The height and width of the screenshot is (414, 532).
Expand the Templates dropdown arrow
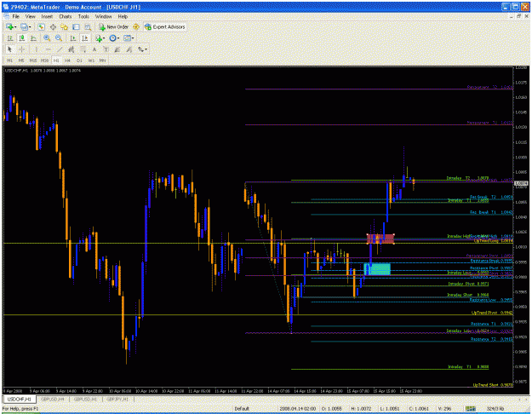click(133, 38)
